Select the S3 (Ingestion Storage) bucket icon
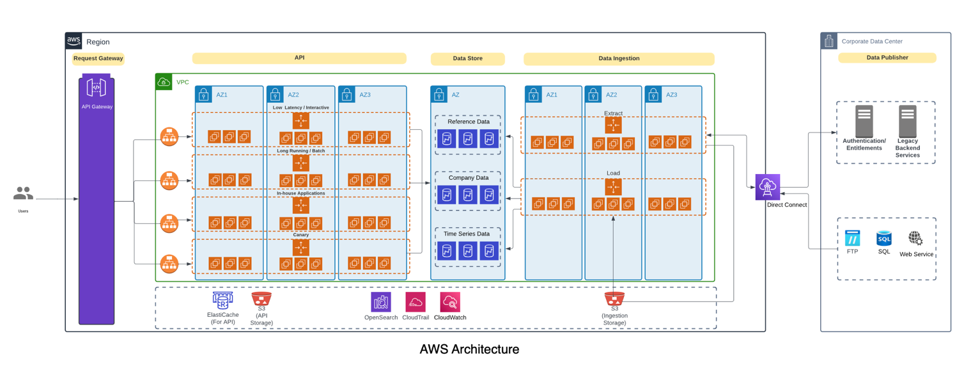This screenshot has width=980, height=384. [x=614, y=299]
